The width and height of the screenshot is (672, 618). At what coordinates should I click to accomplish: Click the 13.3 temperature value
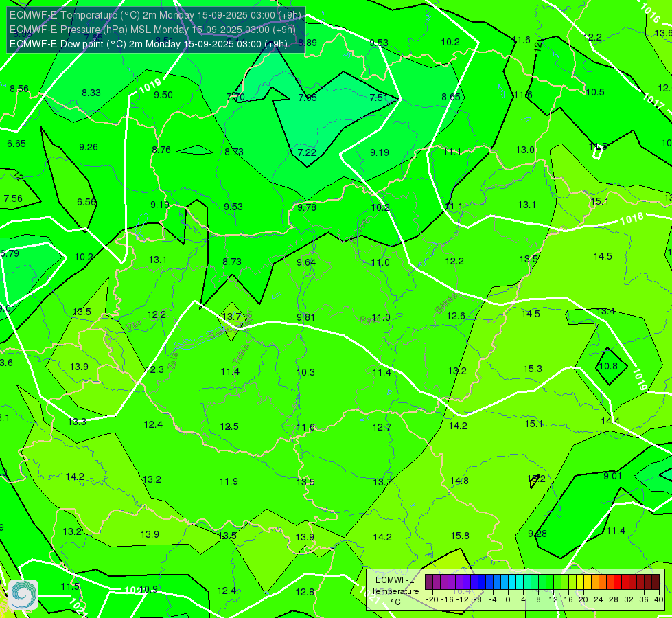click(x=77, y=422)
